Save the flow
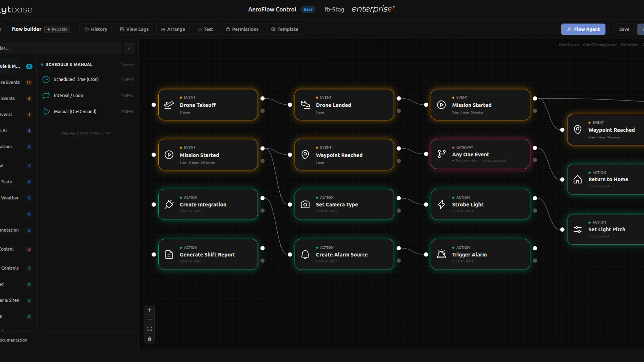644x362 pixels. 624,29
